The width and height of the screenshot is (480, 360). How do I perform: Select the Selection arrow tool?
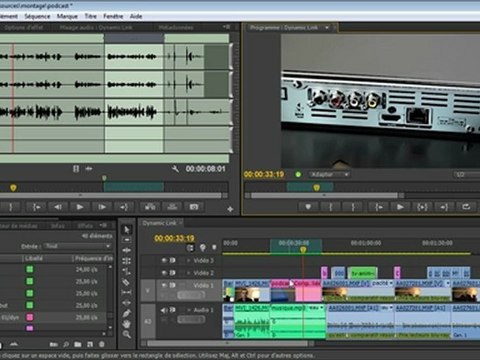tap(127, 229)
